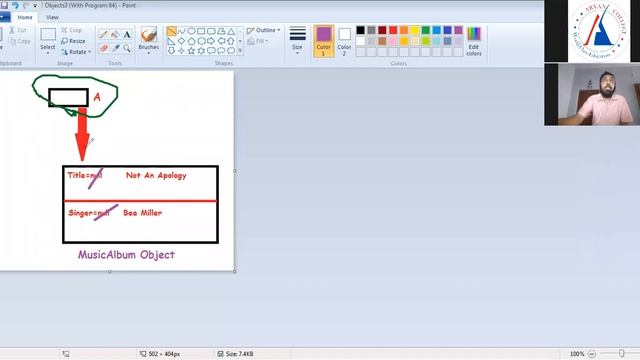This screenshot has height=360, width=640.
Task: Switch to the Home ribbon tab
Action: click(x=25, y=17)
